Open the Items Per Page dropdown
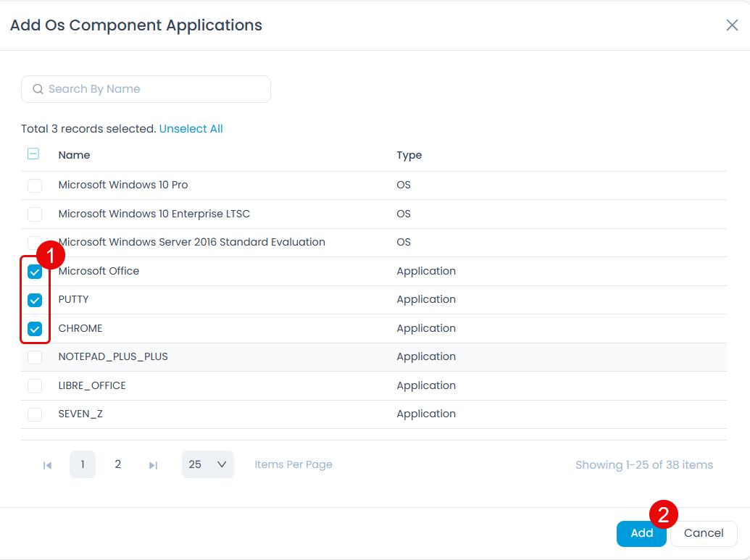This screenshot has width=750, height=560. pos(208,464)
